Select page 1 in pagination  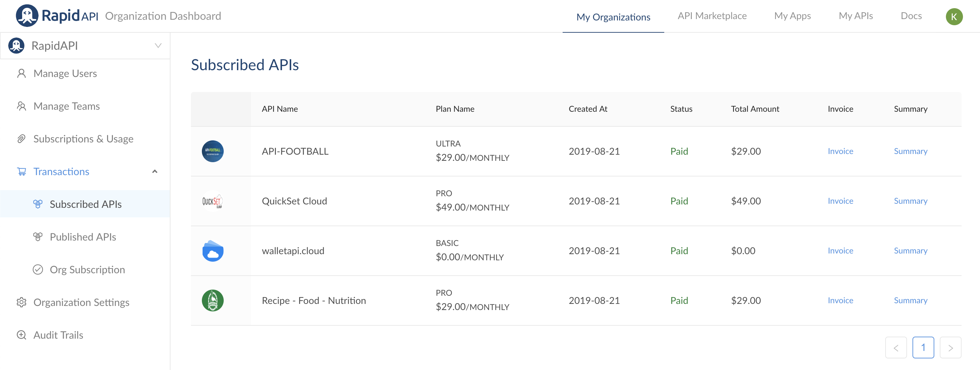point(923,348)
